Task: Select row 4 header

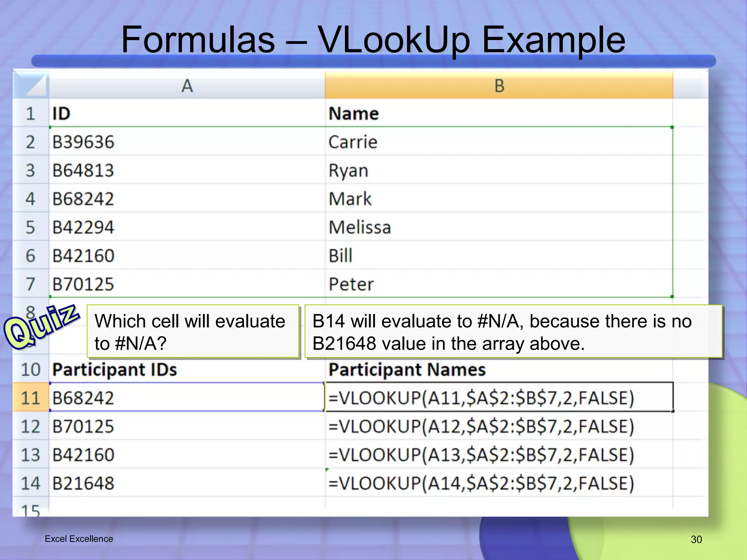Action: 31,198
